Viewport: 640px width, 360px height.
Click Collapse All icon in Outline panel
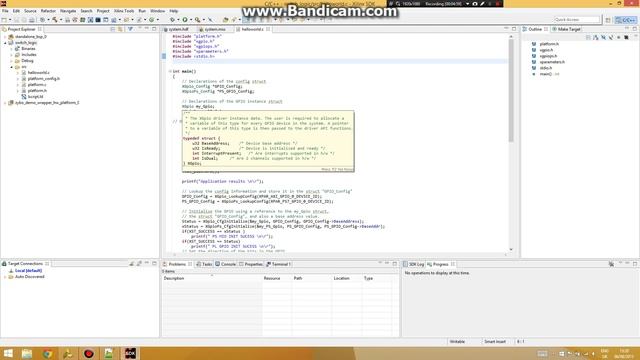588,37
